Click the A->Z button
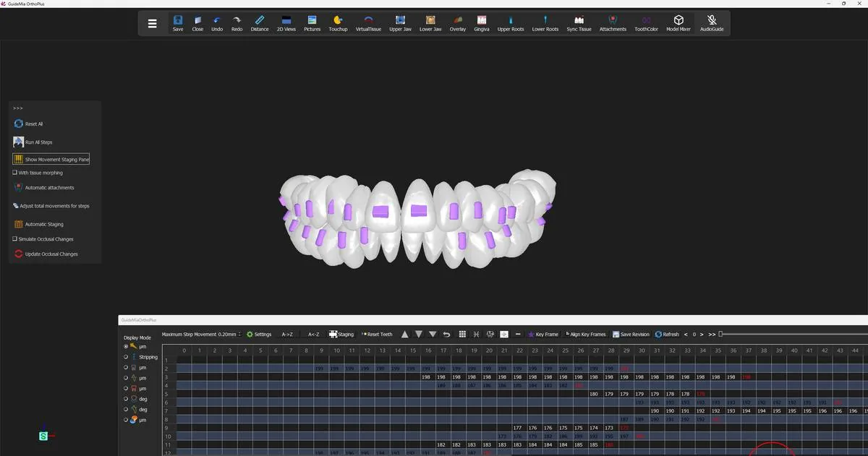This screenshot has width=868, height=456. (287, 335)
